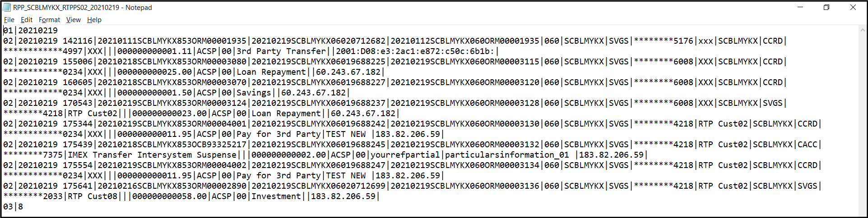Click the word "Savings" in the text
The width and height of the screenshot is (868, 218).
click(254, 93)
